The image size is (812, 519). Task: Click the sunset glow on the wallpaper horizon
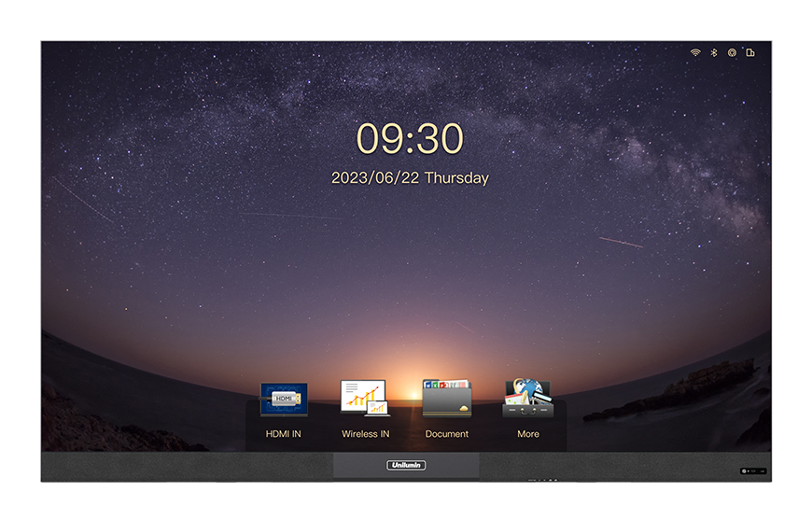pos(411,369)
